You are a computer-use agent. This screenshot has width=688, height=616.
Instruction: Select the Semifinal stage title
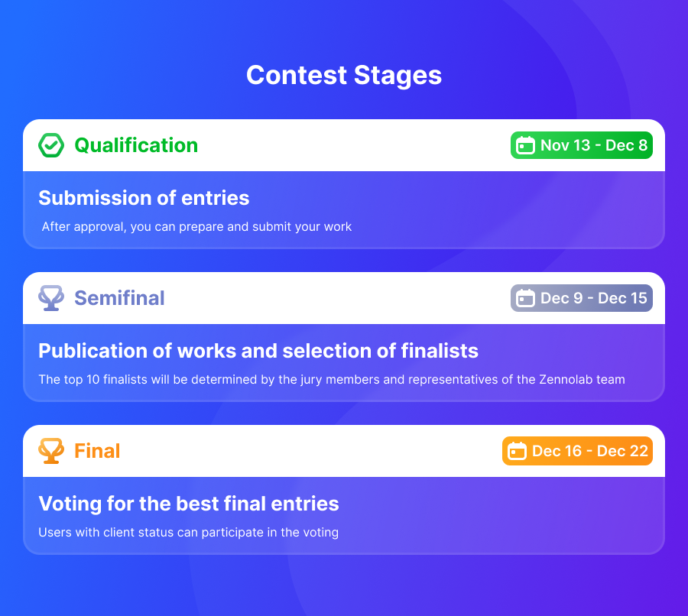[119, 298]
